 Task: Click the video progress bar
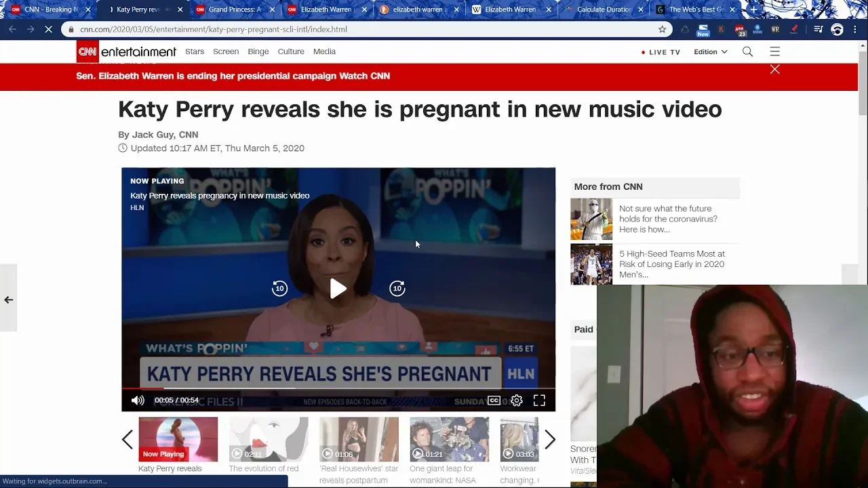coord(338,388)
